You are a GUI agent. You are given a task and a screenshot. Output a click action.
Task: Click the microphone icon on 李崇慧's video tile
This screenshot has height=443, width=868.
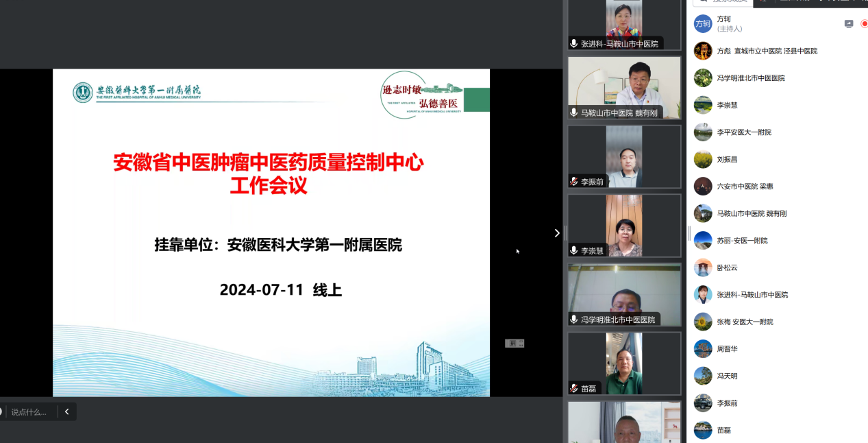point(574,251)
